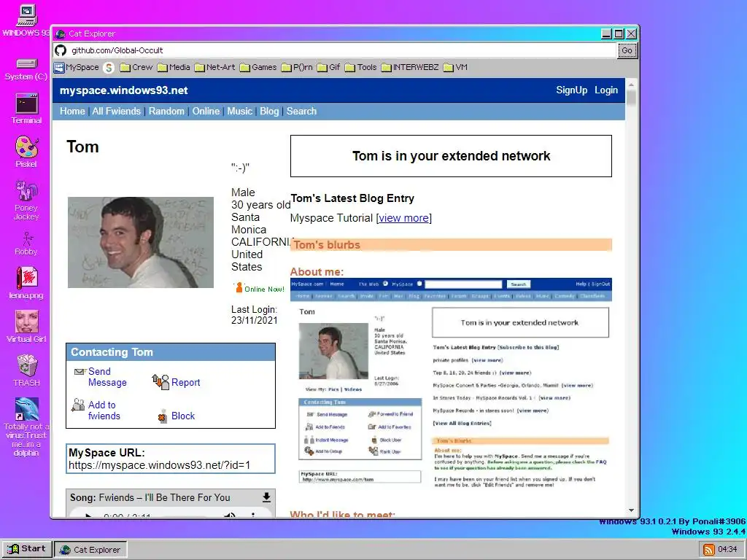
Task: Click the Block link
Action: click(183, 416)
